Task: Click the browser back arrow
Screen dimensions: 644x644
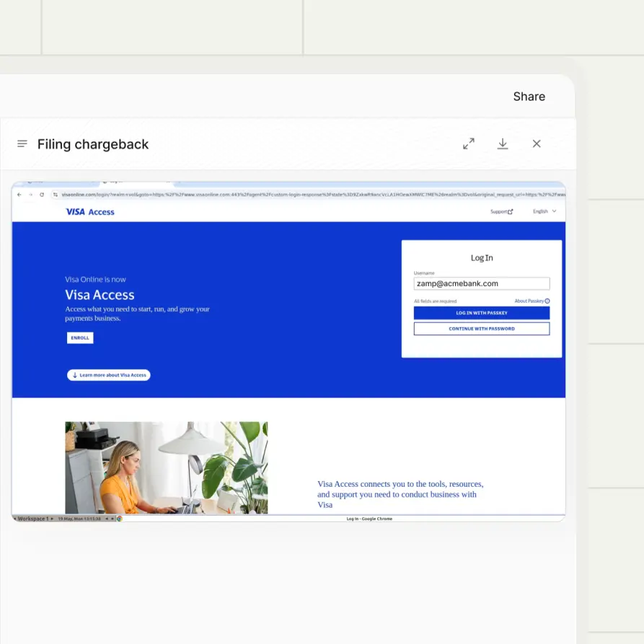Action: [19, 195]
